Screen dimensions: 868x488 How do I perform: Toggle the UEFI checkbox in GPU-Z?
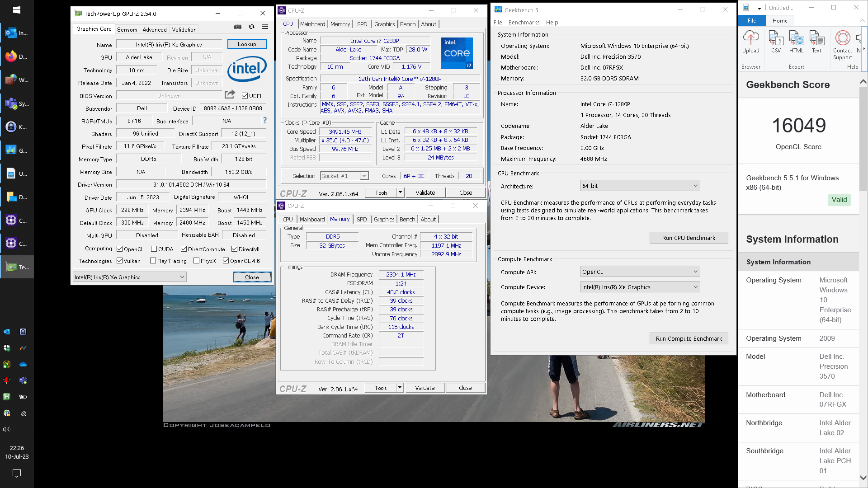coord(245,96)
